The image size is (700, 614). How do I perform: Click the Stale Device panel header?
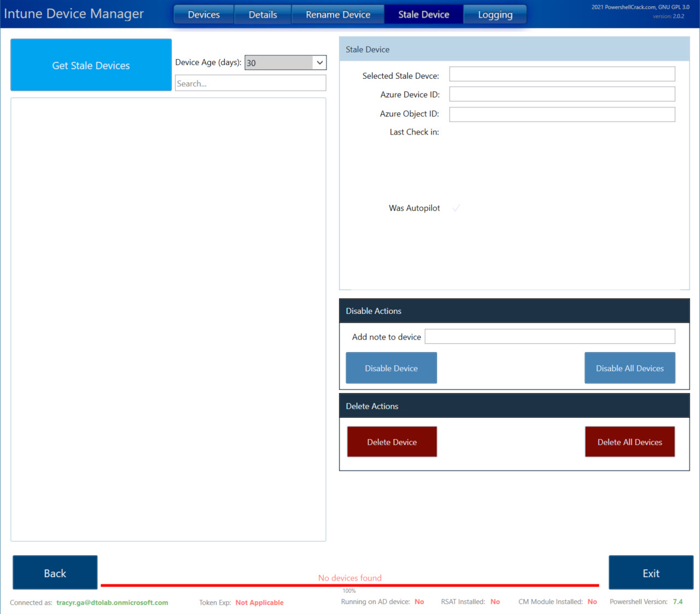coord(514,49)
